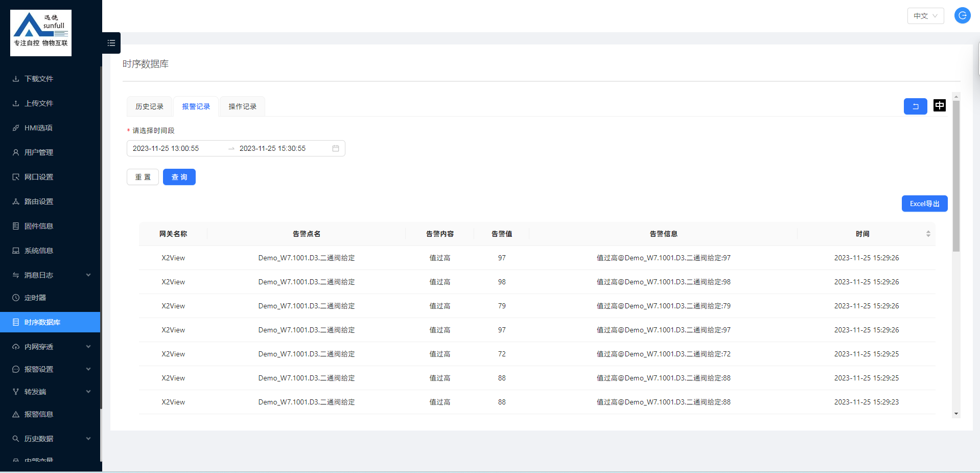
Task: Export results with Excel导出 button
Action: pos(924,204)
